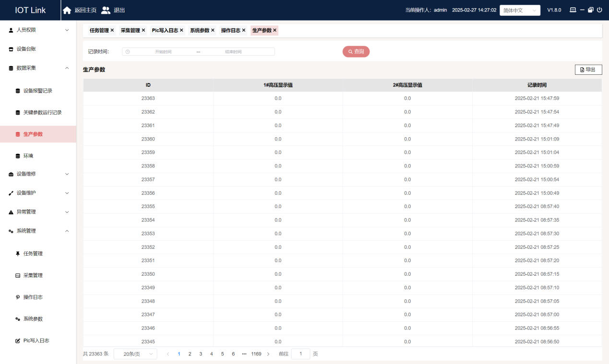
Task: Click the home icon beside 返回主页
Action: (x=67, y=10)
